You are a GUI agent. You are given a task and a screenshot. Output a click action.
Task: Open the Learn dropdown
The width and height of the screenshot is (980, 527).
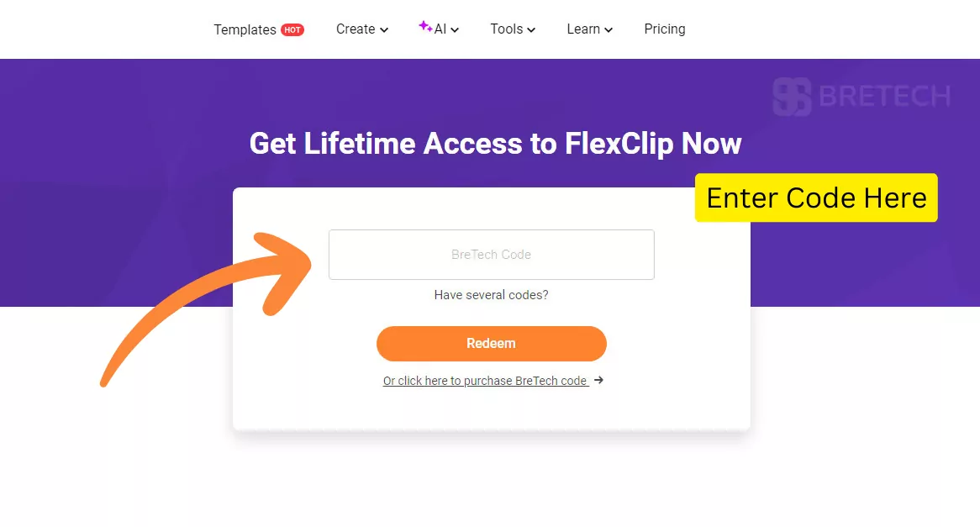[583, 29]
